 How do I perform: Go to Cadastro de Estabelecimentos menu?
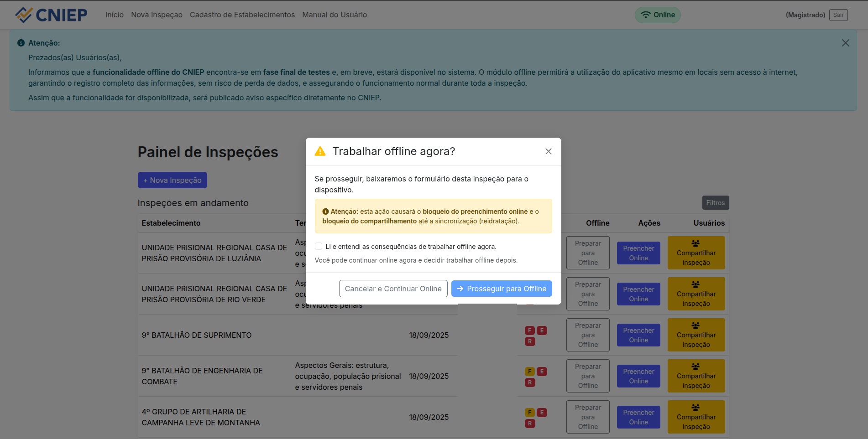tap(242, 15)
